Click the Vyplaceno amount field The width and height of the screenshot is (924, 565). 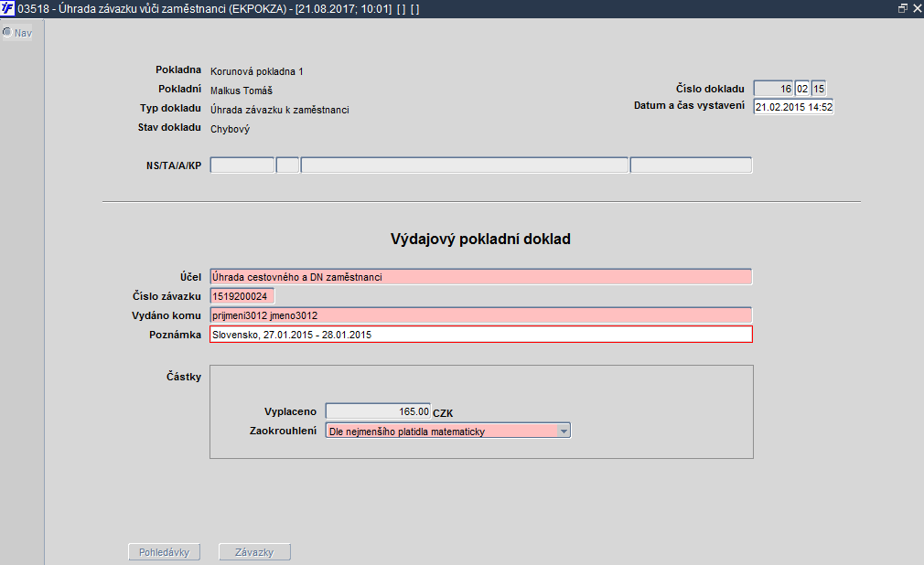coord(378,411)
